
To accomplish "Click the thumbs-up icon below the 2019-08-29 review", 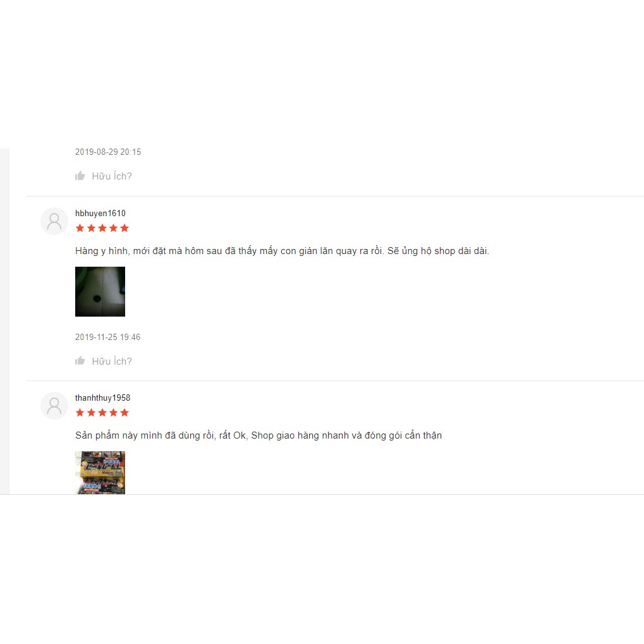I will 80,176.
